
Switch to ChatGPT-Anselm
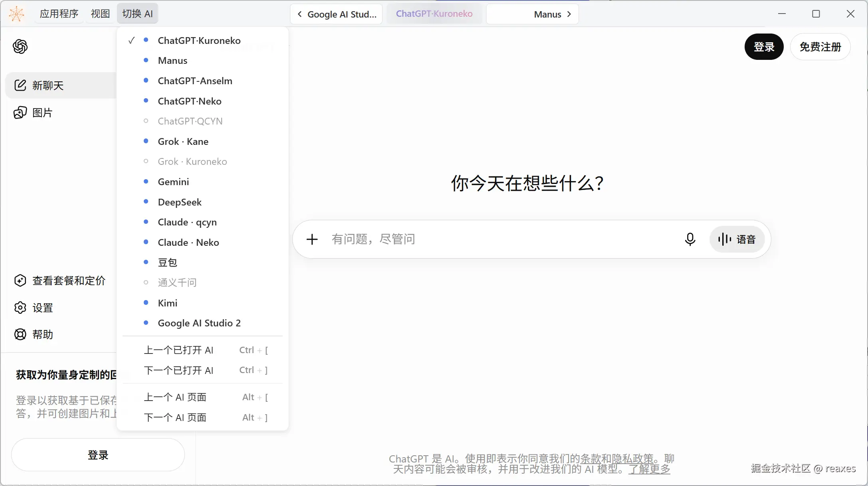pos(202,81)
